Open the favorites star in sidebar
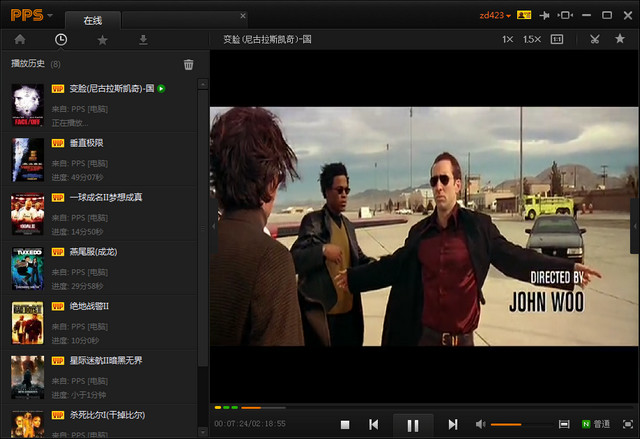Image resolution: width=640 pixels, height=439 pixels. [102, 40]
